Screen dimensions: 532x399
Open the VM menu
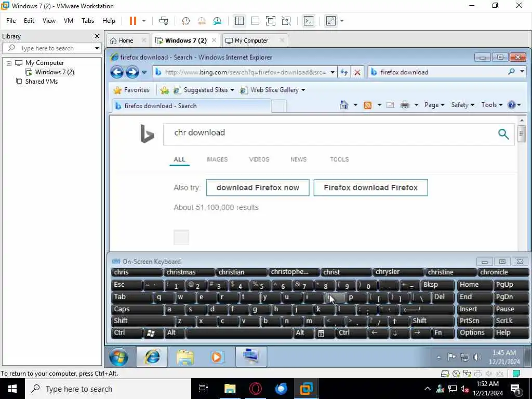(x=69, y=21)
